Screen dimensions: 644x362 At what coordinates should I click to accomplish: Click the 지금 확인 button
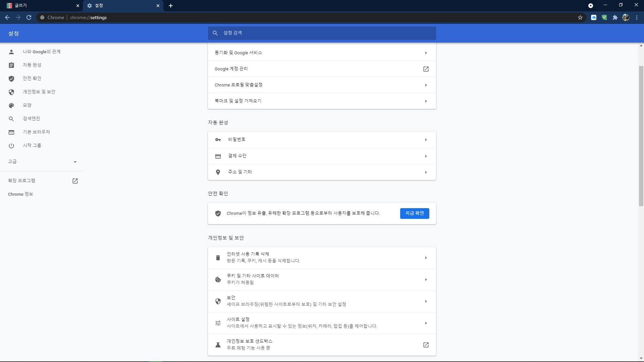pos(414,214)
